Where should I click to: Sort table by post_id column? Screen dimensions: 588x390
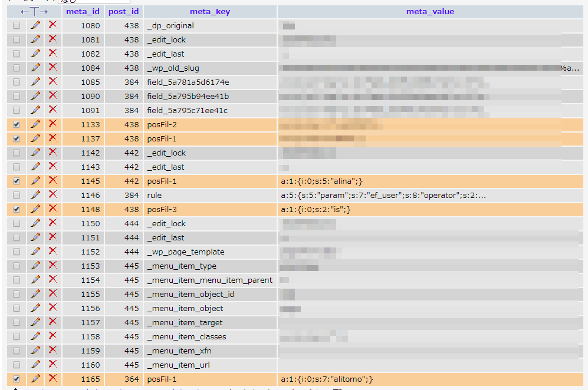(x=124, y=12)
